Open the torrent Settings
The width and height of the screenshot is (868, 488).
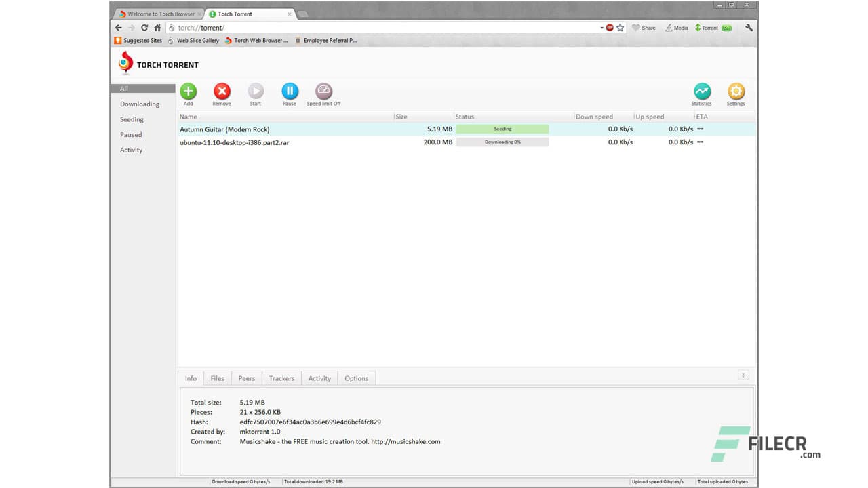[736, 94]
